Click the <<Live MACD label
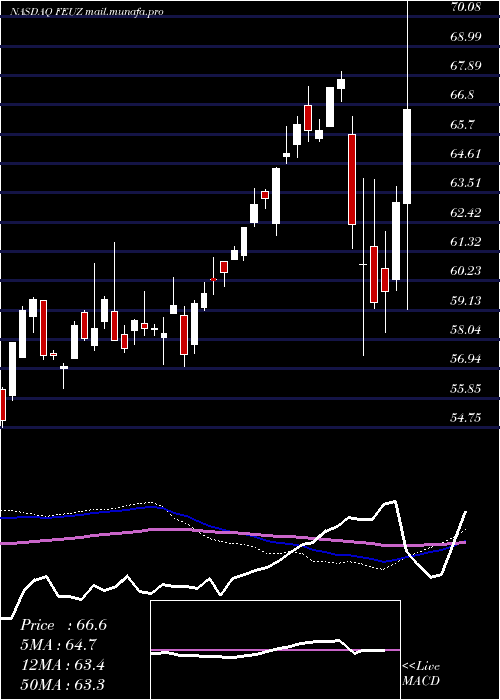 (x=421, y=674)
